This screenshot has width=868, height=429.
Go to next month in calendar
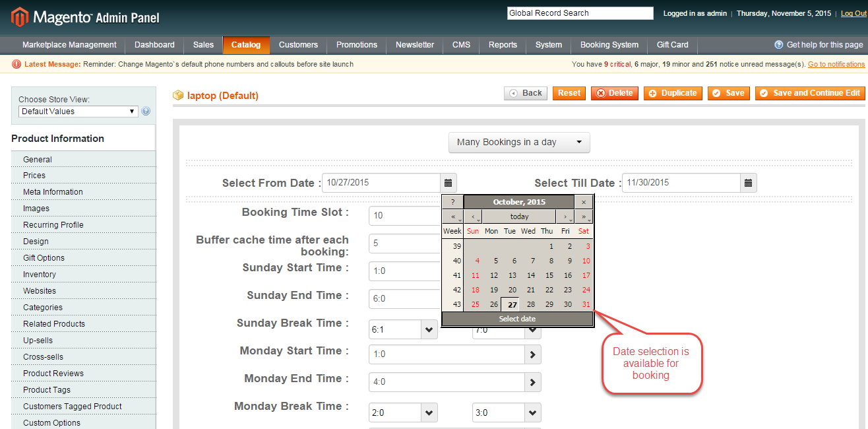565,216
